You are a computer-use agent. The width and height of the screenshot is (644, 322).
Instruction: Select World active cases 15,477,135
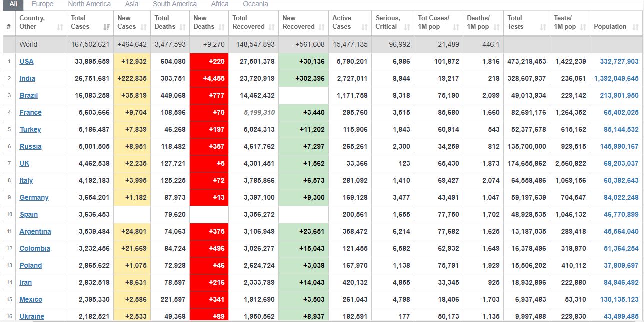tap(350, 44)
